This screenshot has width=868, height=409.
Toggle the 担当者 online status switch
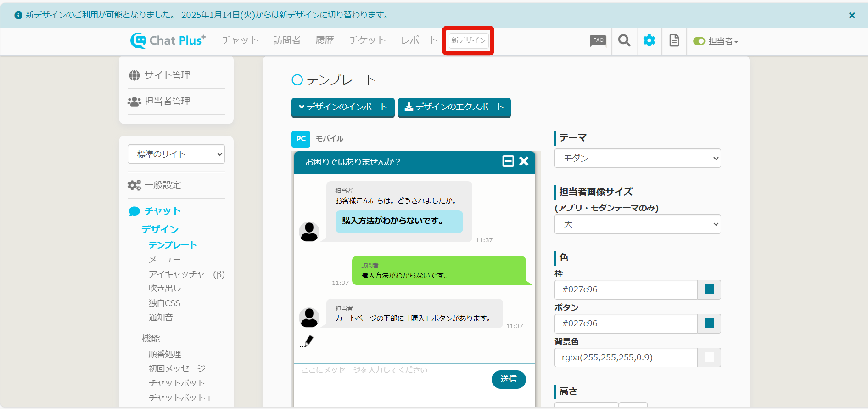(699, 41)
